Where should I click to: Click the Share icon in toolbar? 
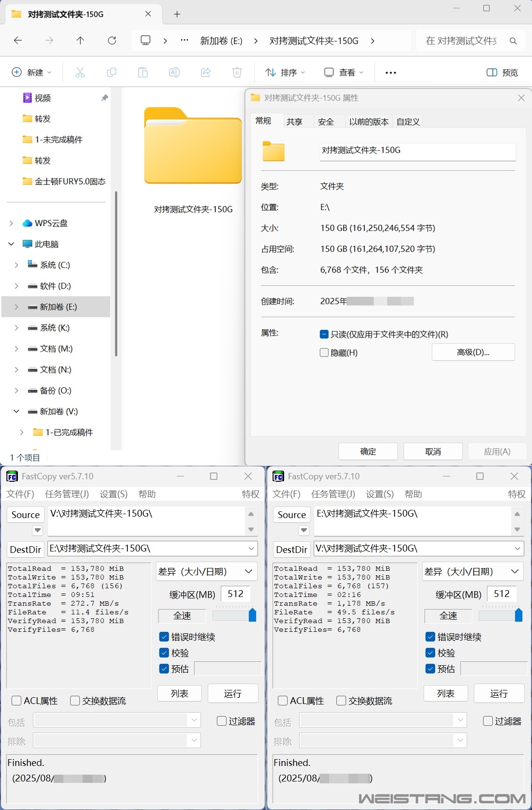click(x=206, y=73)
